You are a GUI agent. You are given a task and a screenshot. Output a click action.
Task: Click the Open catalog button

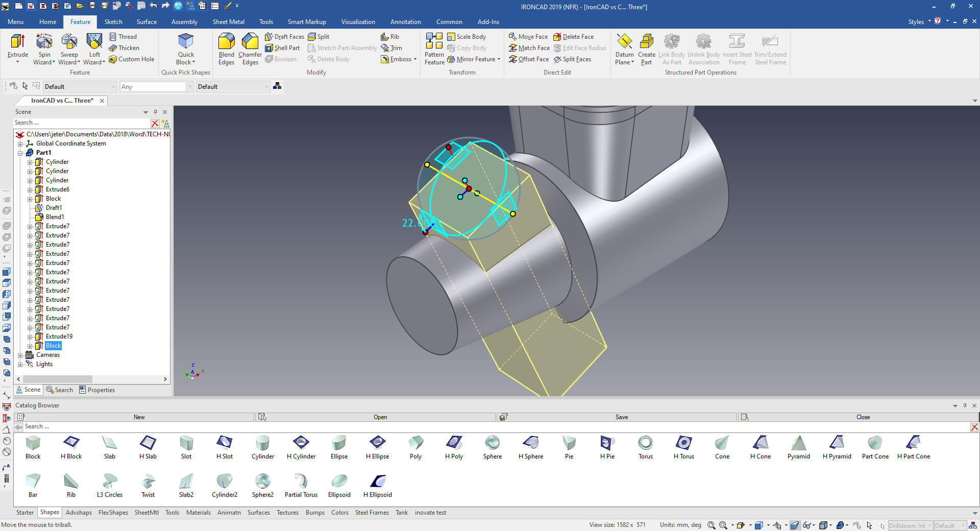coord(380,417)
